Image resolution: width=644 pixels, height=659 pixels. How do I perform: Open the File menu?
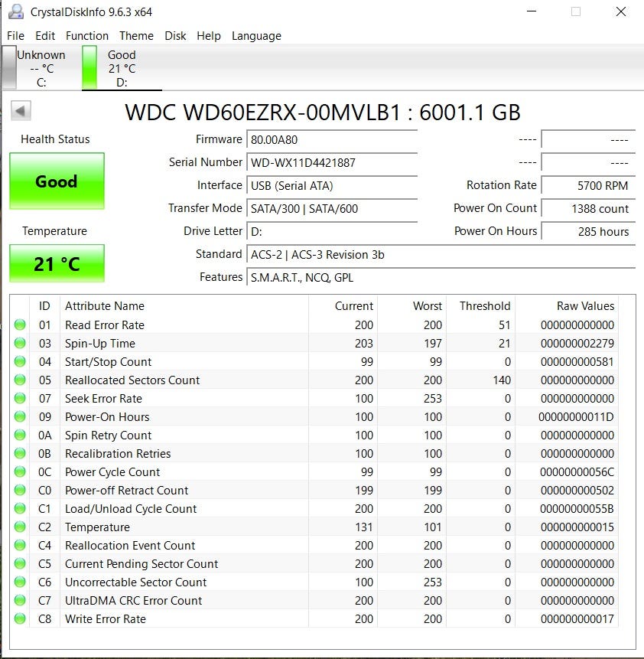pyautogui.click(x=15, y=36)
